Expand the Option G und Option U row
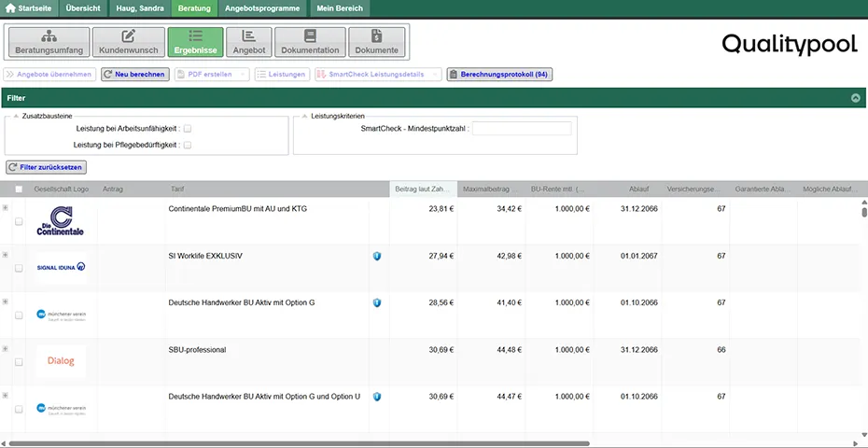This screenshot has height=448, width=868. coord(5,396)
